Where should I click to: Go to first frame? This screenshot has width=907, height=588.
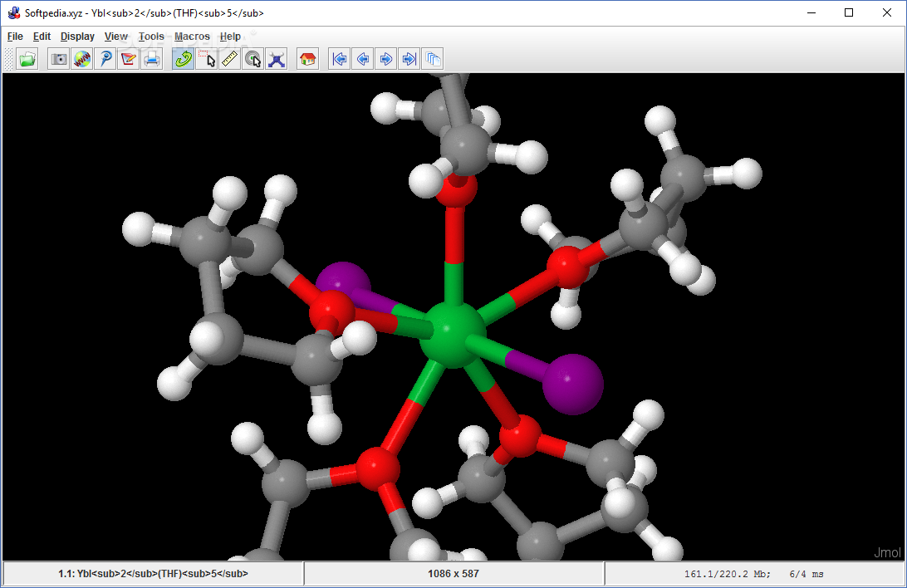pos(340,59)
